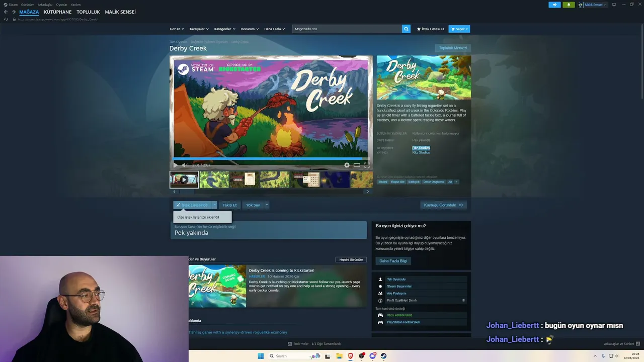This screenshot has width=644, height=362.
Task: Expand the Yok Say dropdown arrow
Action: pos(267,205)
